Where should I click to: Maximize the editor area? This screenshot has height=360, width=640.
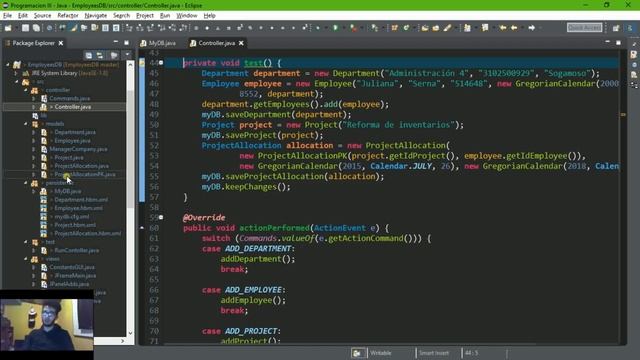pyautogui.click(x=618, y=42)
